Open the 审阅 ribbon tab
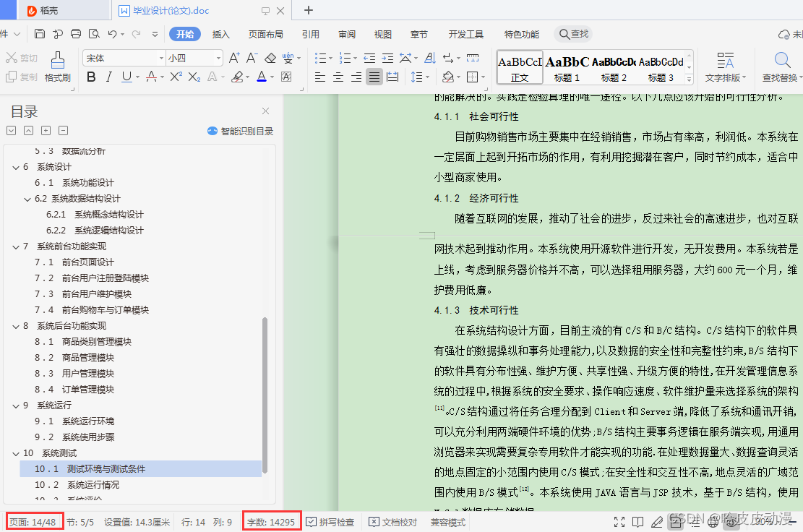The image size is (803, 532). coord(346,34)
